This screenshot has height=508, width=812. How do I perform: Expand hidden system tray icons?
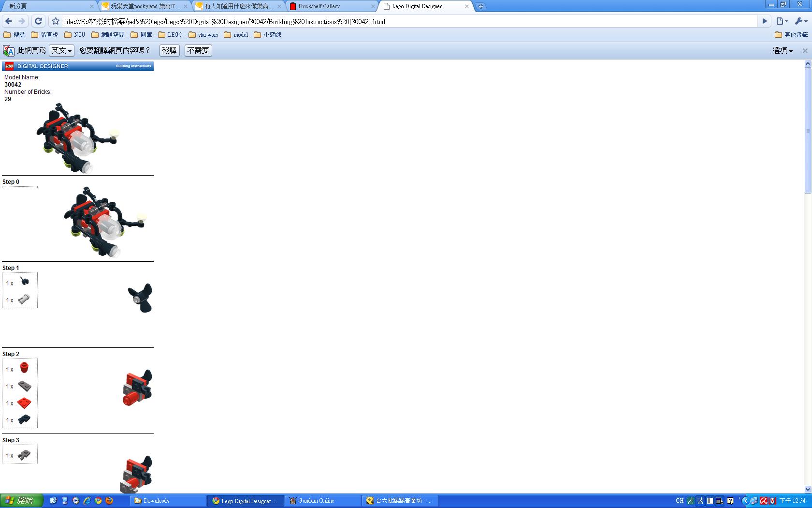pyautogui.click(x=745, y=501)
